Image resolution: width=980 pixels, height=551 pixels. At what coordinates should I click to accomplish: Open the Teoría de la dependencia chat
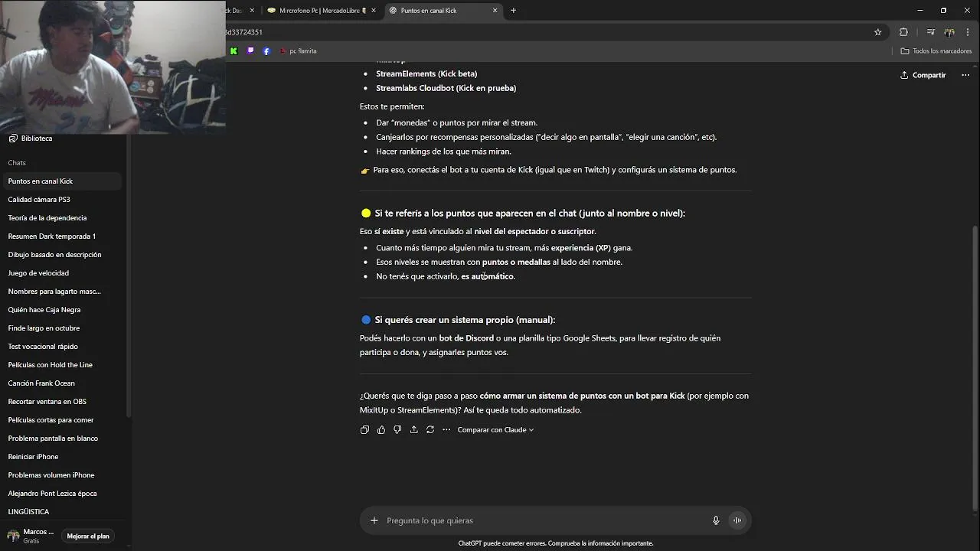coord(61,218)
